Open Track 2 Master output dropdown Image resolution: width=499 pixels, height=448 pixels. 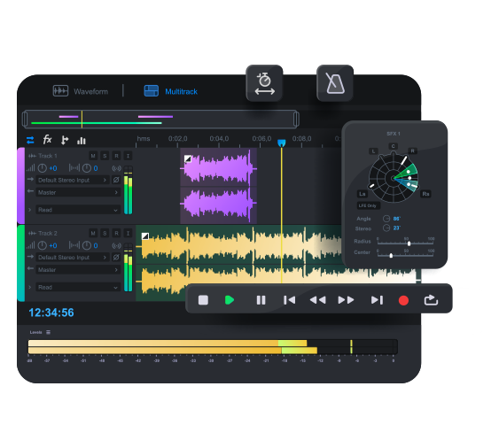[x=78, y=270]
